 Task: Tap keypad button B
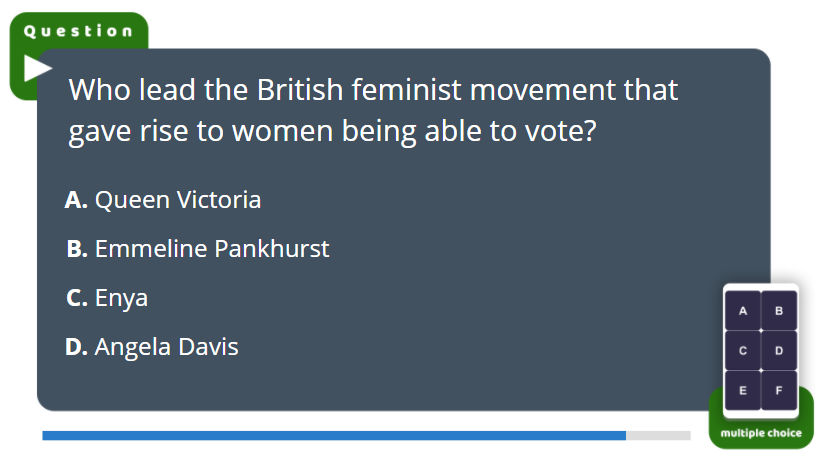point(779,311)
